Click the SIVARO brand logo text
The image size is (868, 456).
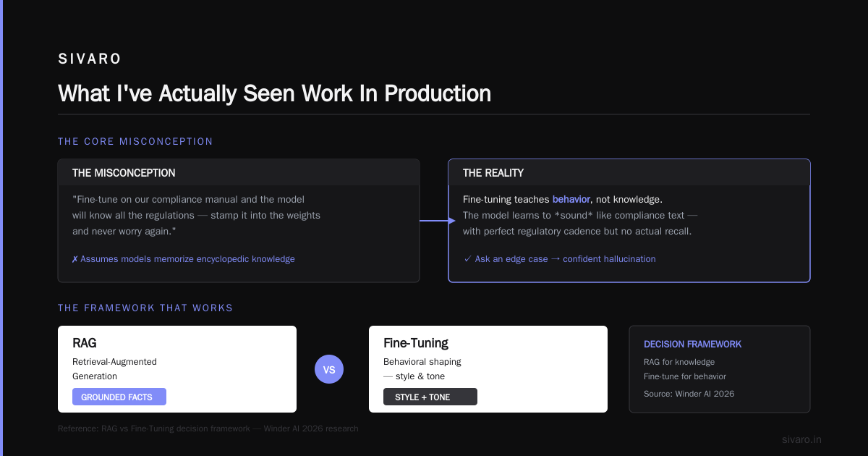point(90,59)
